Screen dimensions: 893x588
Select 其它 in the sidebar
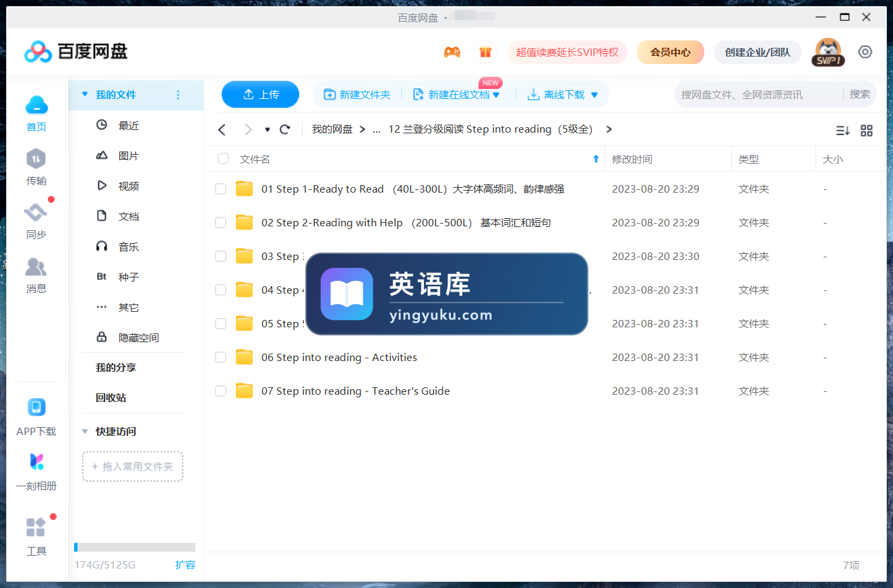pos(128,307)
